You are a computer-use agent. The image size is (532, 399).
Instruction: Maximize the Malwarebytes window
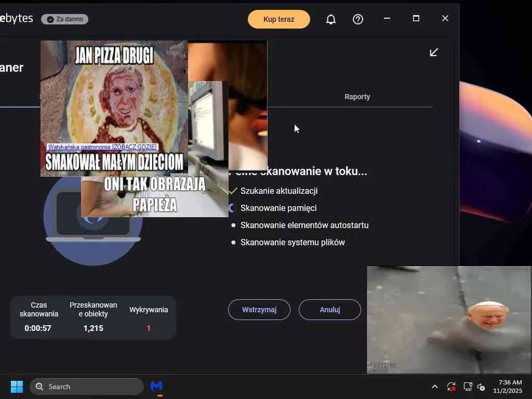coord(416,18)
